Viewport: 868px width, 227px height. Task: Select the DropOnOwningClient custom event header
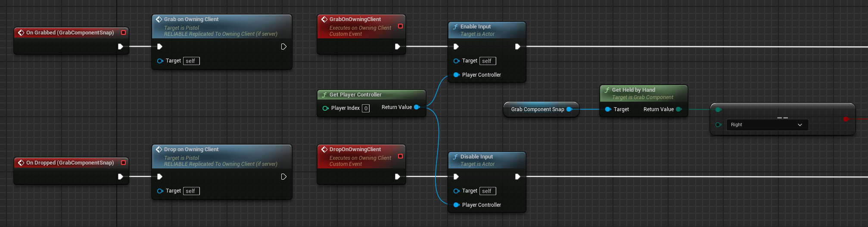(x=361, y=156)
